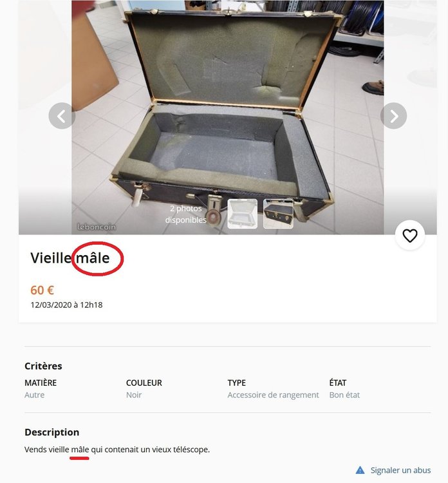
Task: Click the description text about the telescope
Action: click(117, 450)
